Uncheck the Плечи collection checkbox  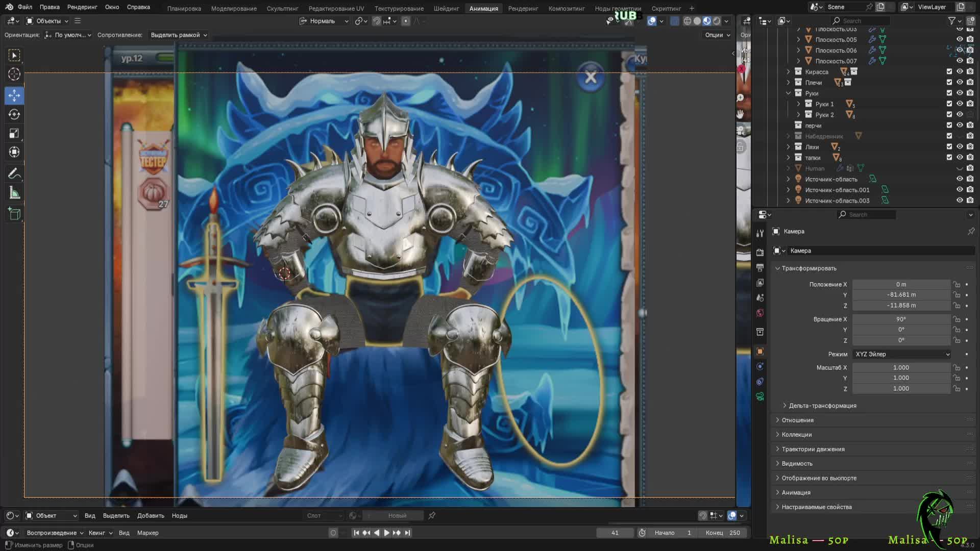[x=949, y=82]
